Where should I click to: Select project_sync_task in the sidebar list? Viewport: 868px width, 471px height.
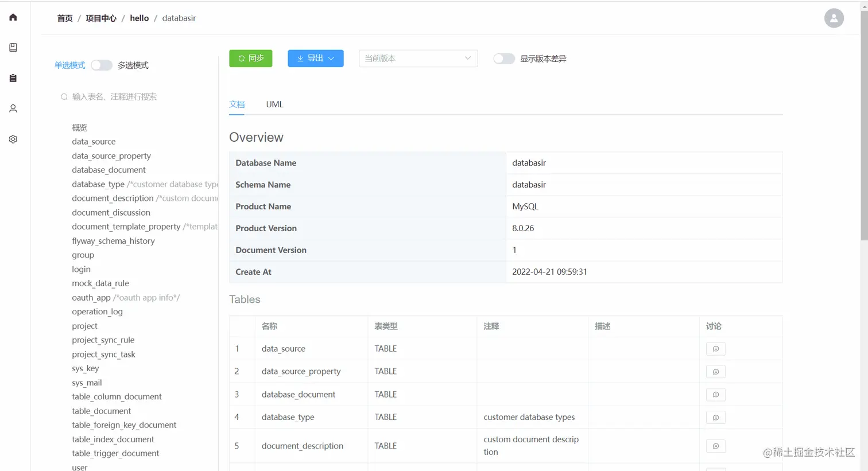point(103,355)
